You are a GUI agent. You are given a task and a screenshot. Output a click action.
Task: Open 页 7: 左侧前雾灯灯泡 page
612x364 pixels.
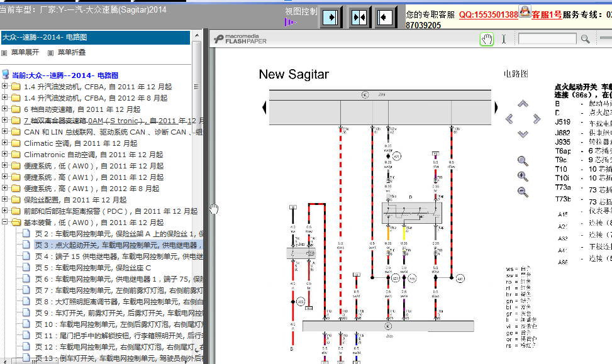coord(119,290)
